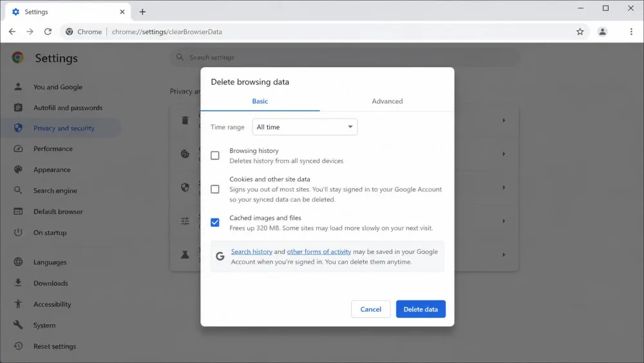Open a new tab with plus icon
The height and width of the screenshot is (363, 644).
[142, 12]
